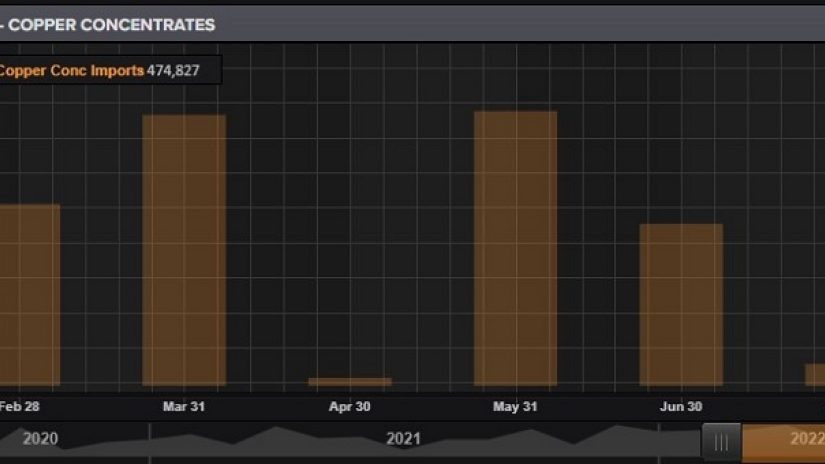Image resolution: width=825 pixels, height=464 pixels.
Task: Grab the timeline range slider handle
Action: tap(721, 442)
